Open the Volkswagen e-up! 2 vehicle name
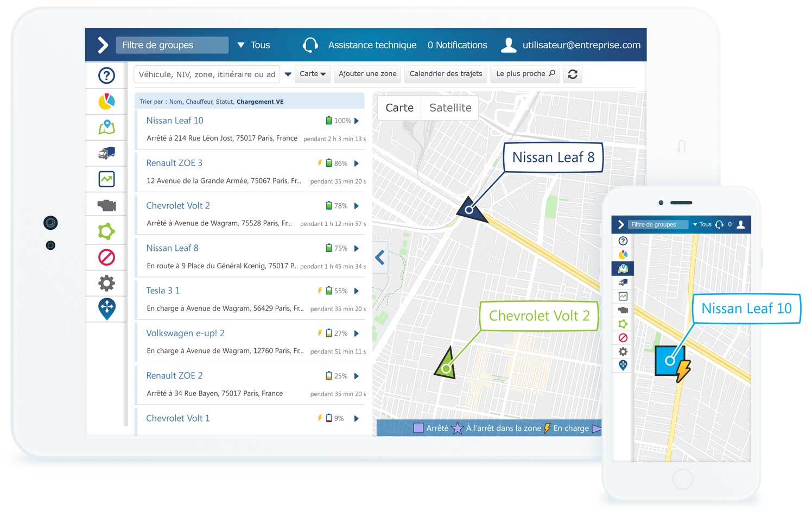This screenshot has width=812, height=516. point(185,333)
